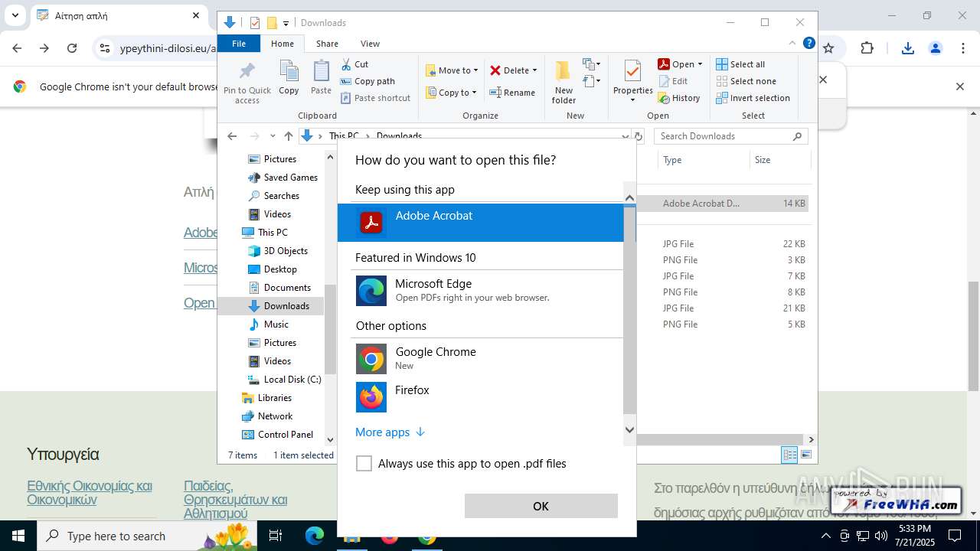Click Copy path in ribbon

[367, 81]
